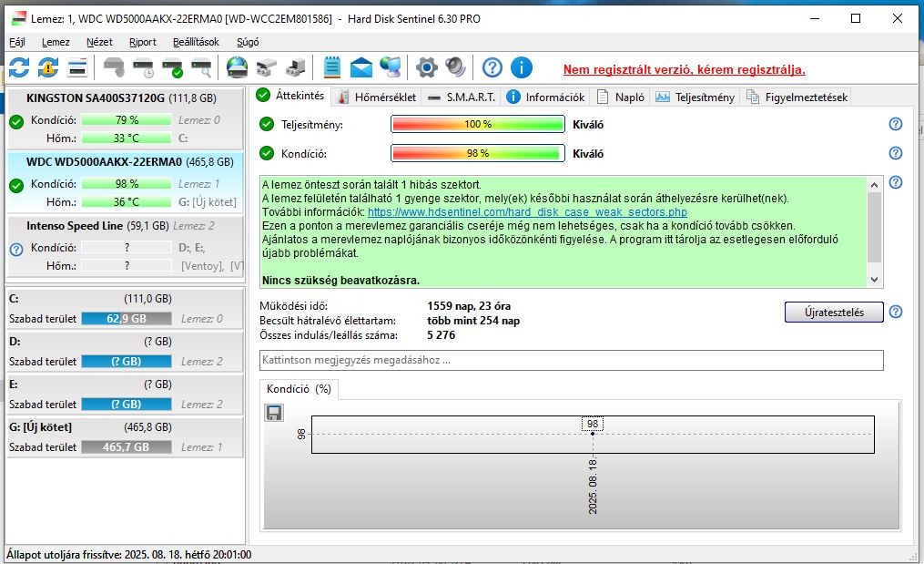Screen dimensions: 924x564
Task: Click the disk with magnifier icon
Action: (201, 67)
